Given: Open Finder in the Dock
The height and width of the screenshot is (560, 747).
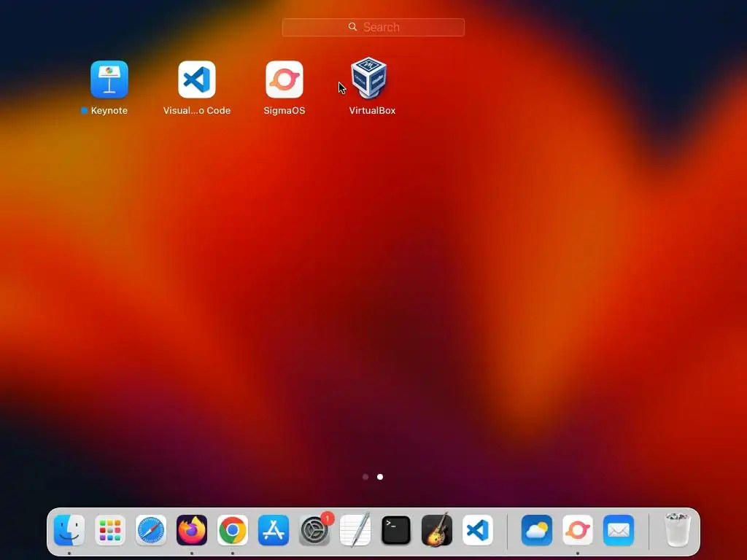Looking at the screenshot, I should (x=69, y=530).
